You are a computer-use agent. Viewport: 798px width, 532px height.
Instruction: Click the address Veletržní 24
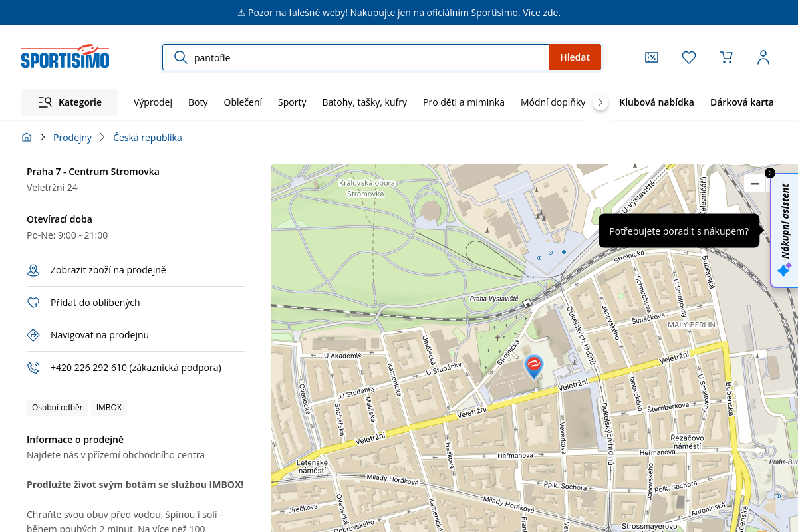coord(52,188)
